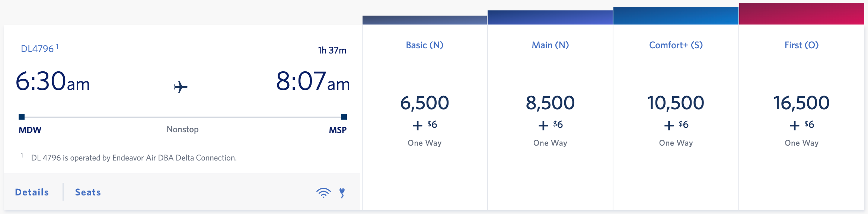
Task: Click the red gradient bar above First fare
Action: [801, 13]
